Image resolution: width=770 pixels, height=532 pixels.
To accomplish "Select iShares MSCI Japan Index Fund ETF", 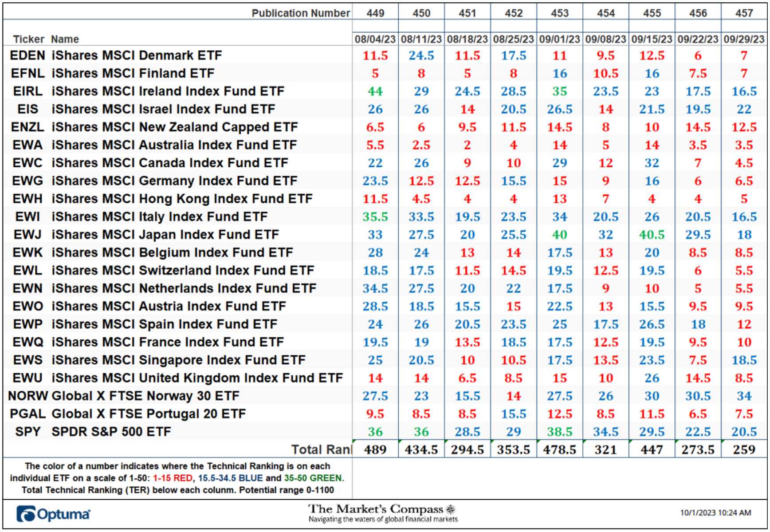I will click(165, 235).
